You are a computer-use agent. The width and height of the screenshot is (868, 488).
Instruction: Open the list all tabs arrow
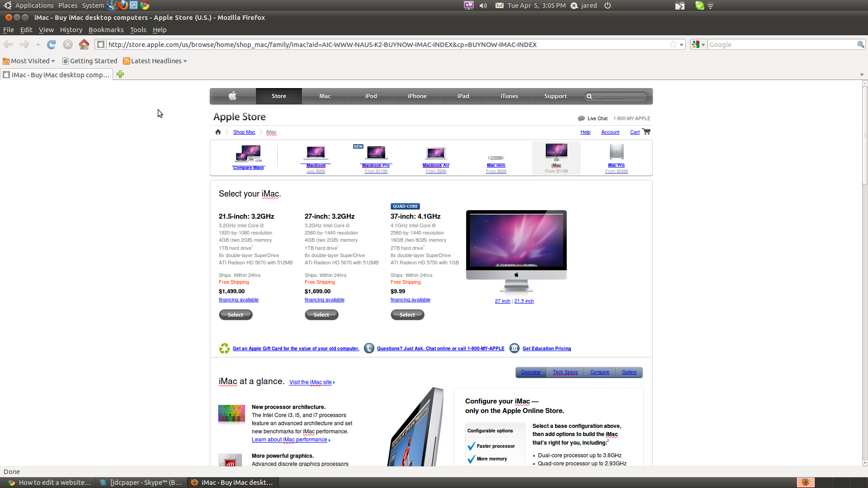click(x=862, y=75)
